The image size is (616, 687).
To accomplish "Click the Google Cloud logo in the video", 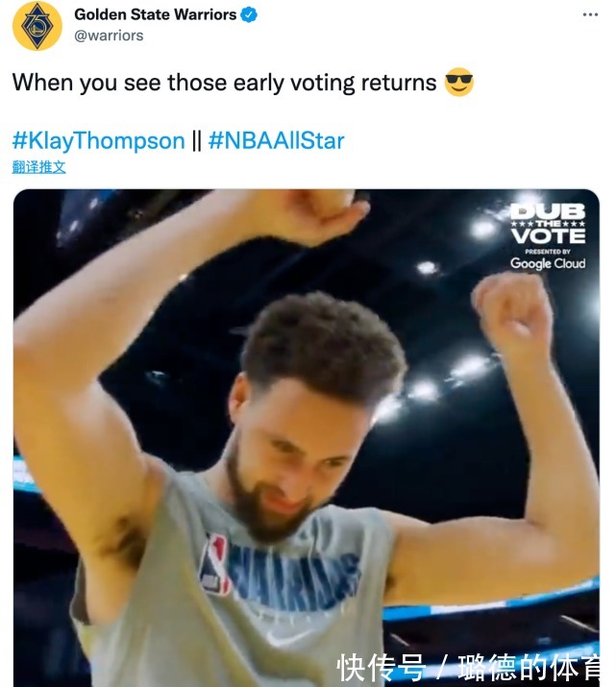I will 548,263.
